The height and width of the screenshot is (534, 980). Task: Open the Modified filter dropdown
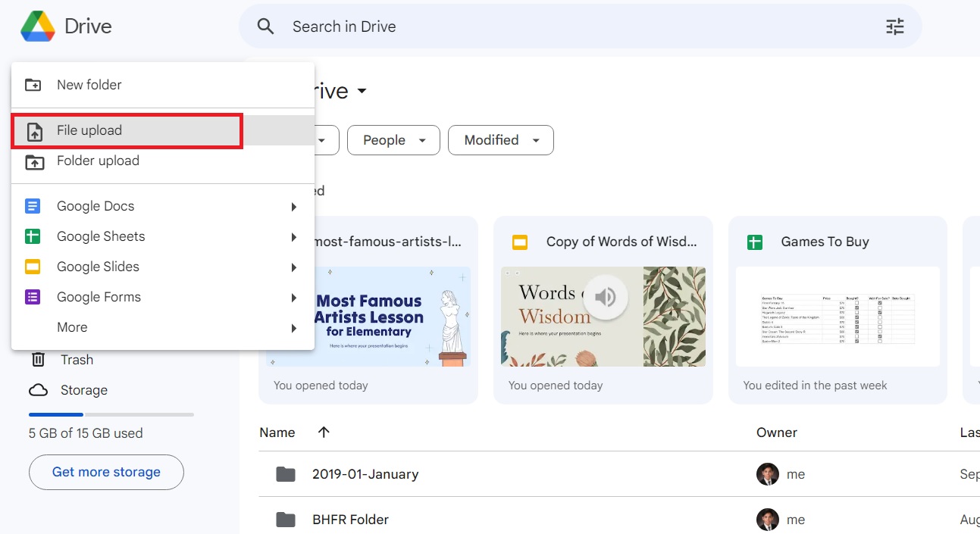[501, 140]
